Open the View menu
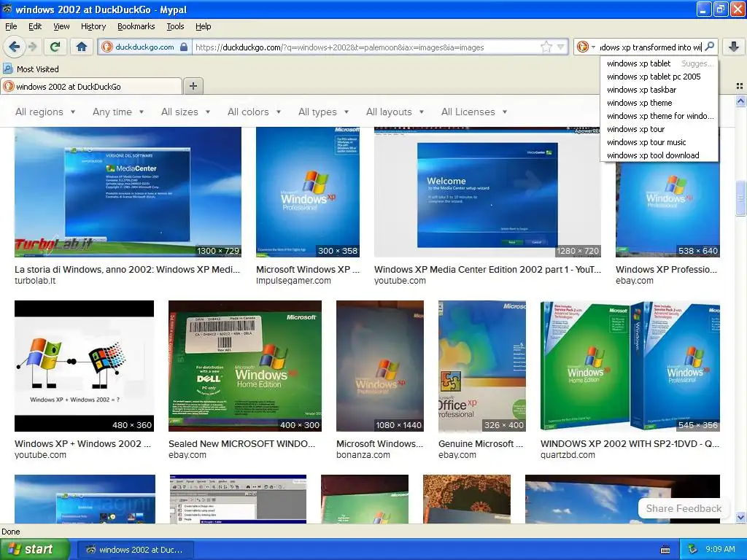This screenshot has height=560, width=747. 61,26
